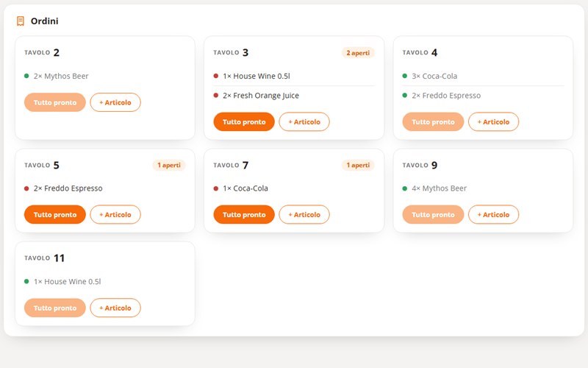Select 1× House Wine 0.5l on Tavolo 11
Viewport: 588px width, 368px height.
click(67, 282)
